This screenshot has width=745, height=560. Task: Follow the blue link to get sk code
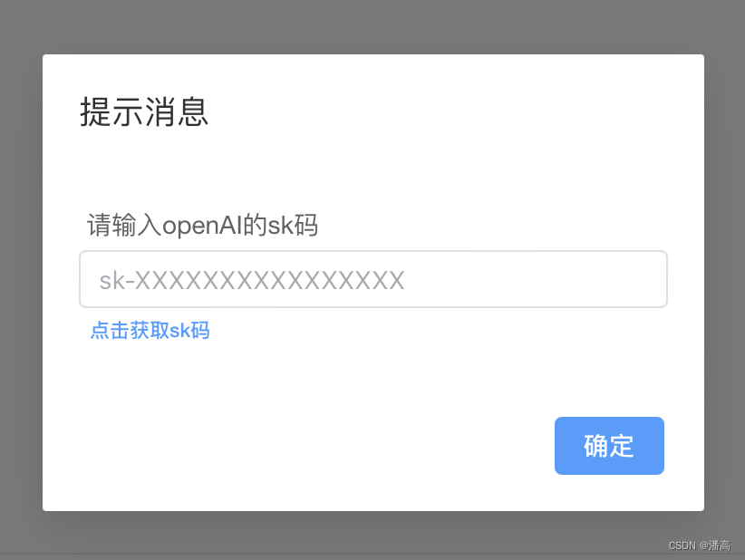(x=150, y=330)
